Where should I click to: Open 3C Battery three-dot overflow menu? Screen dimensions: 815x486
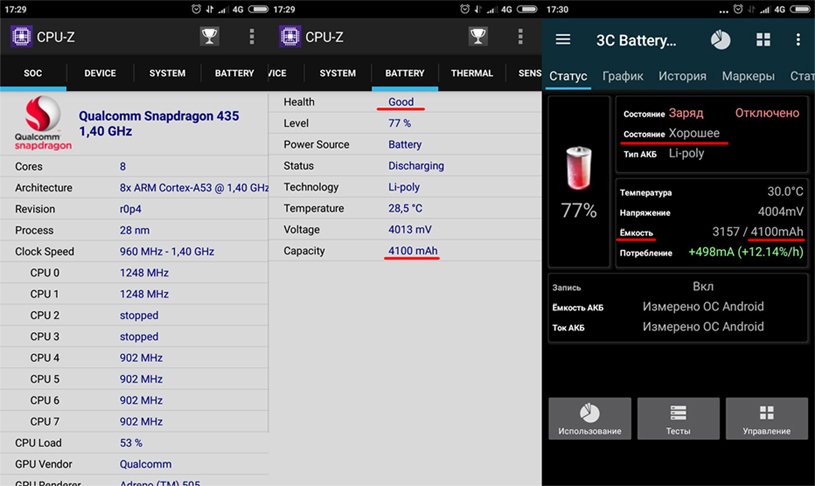[x=798, y=40]
